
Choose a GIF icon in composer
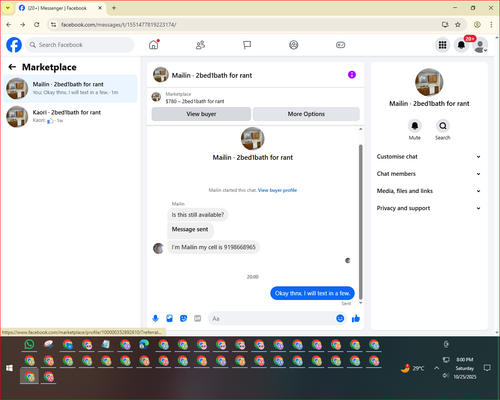tap(197, 318)
